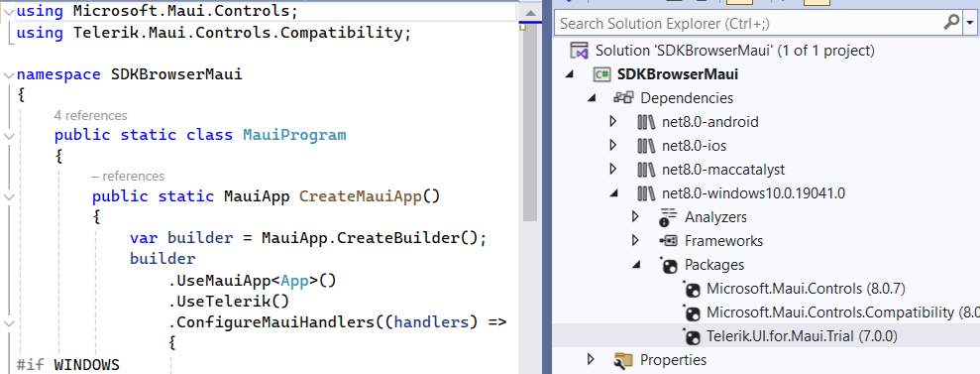Click the Dependencies node icon

tap(623, 97)
